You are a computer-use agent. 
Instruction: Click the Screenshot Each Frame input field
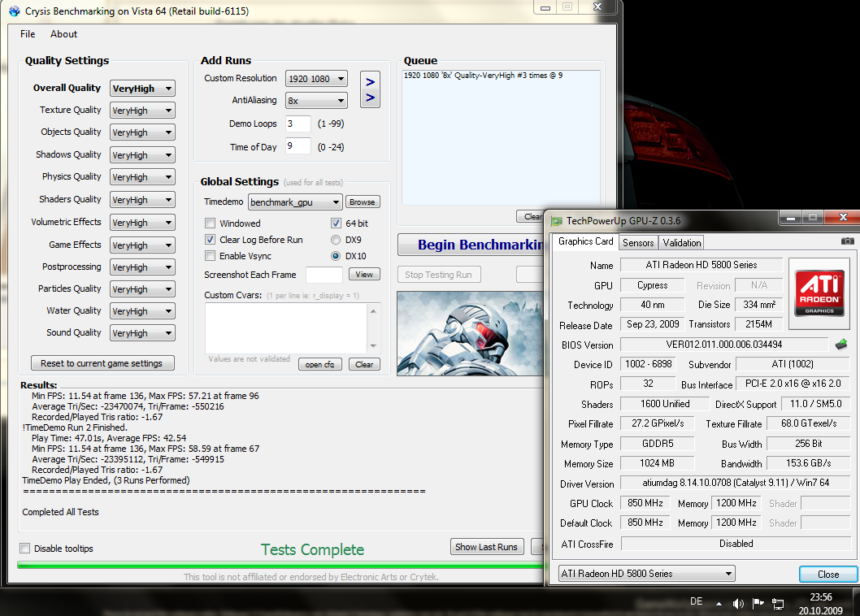[324, 274]
